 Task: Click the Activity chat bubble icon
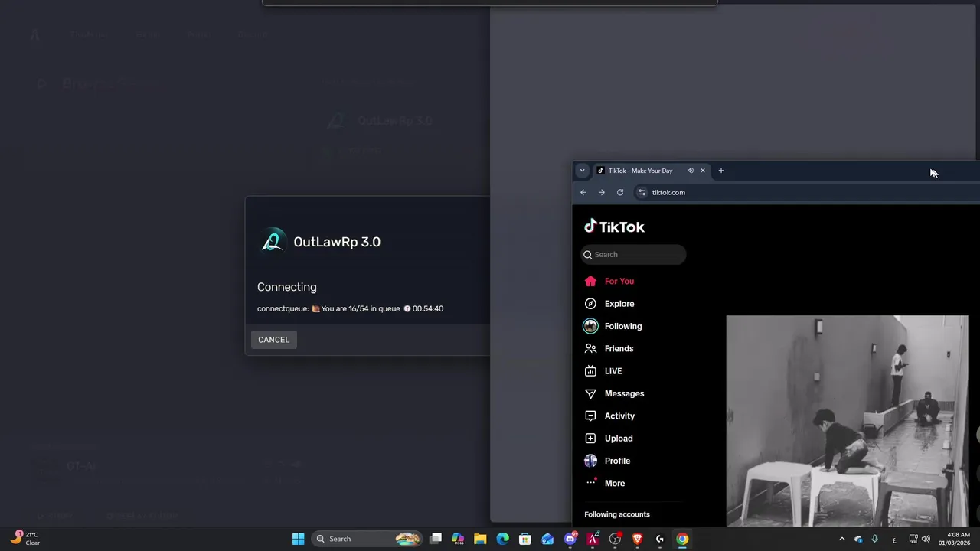coord(590,416)
